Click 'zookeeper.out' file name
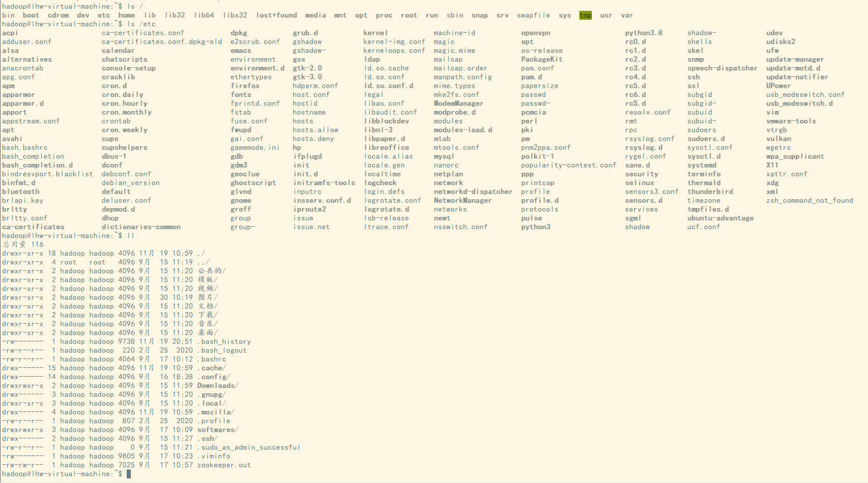Screen dimensions: 868x483 coord(224,465)
